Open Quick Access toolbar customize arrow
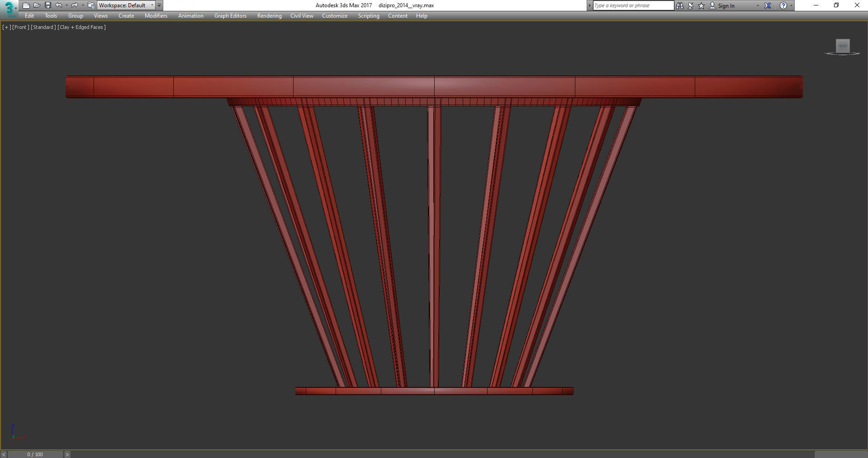868x458 pixels. [159, 5]
